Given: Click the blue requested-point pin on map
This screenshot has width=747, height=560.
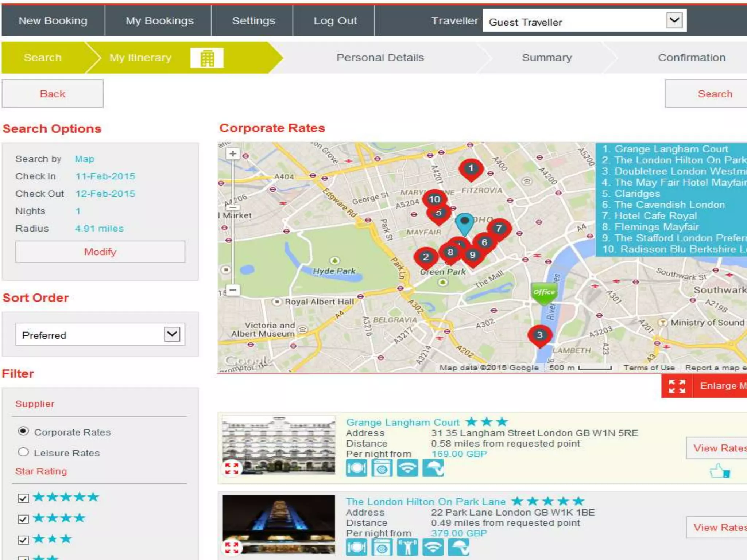Looking at the screenshot, I should pyautogui.click(x=465, y=224).
